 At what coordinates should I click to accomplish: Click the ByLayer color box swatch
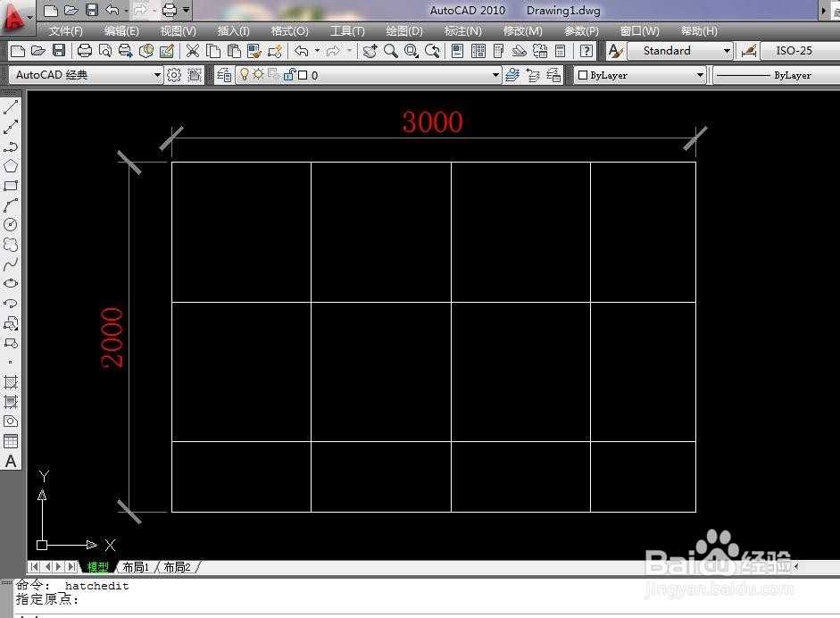583,76
